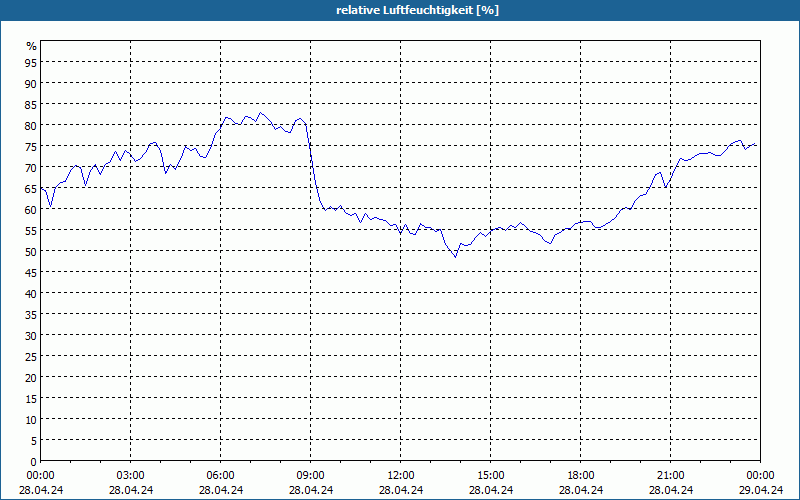Click the 29.04.24 date label
The width and height of the screenshot is (800, 500).
761,490
